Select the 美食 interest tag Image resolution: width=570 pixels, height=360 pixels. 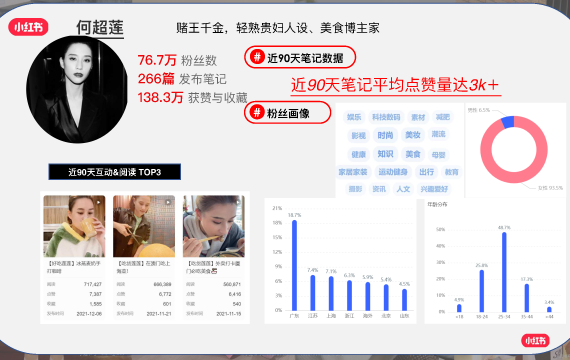point(413,154)
